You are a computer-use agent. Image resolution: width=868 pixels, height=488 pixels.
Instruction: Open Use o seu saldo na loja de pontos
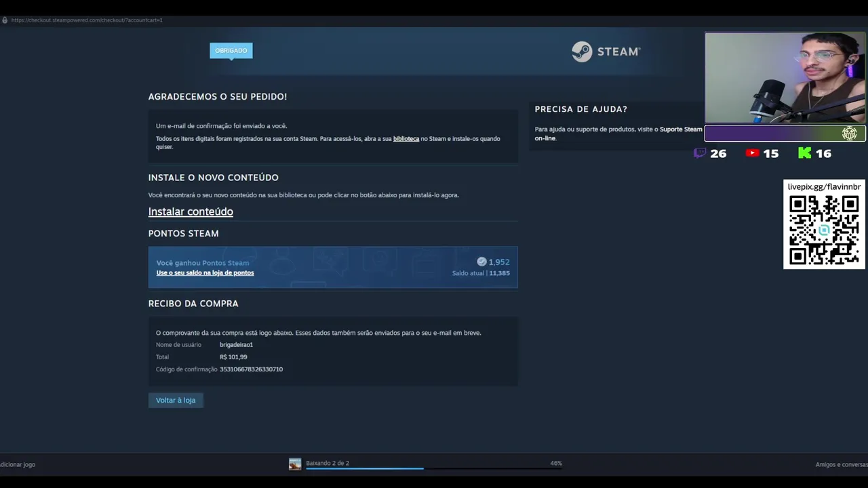pyautogui.click(x=205, y=273)
